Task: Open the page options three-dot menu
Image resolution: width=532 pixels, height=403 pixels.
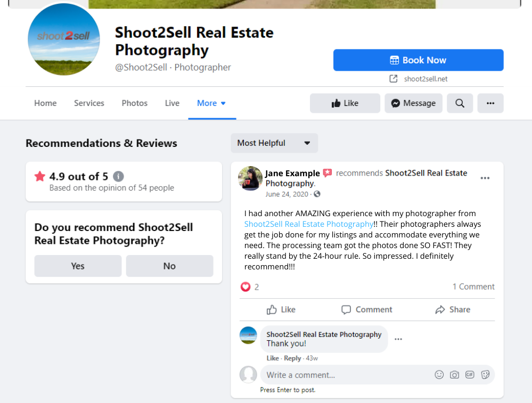Action: pos(490,103)
